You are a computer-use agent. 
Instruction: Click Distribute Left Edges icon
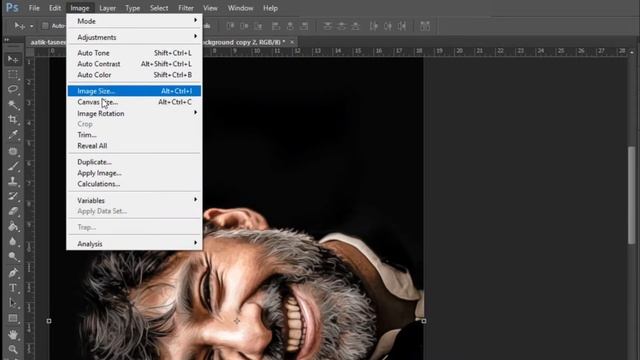[374, 26]
